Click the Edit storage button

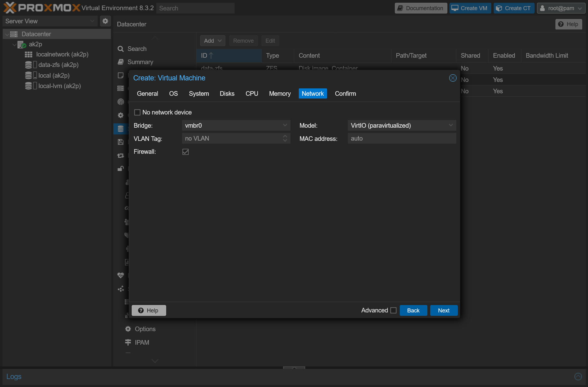click(270, 41)
